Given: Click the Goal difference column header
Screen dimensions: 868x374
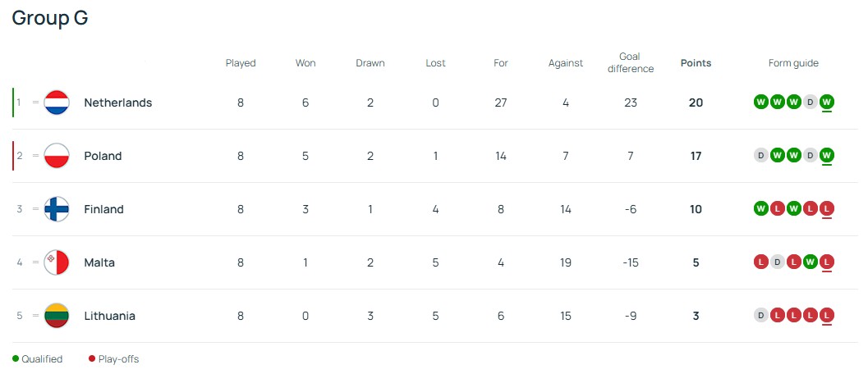Looking at the screenshot, I should click(x=630, y=63).
